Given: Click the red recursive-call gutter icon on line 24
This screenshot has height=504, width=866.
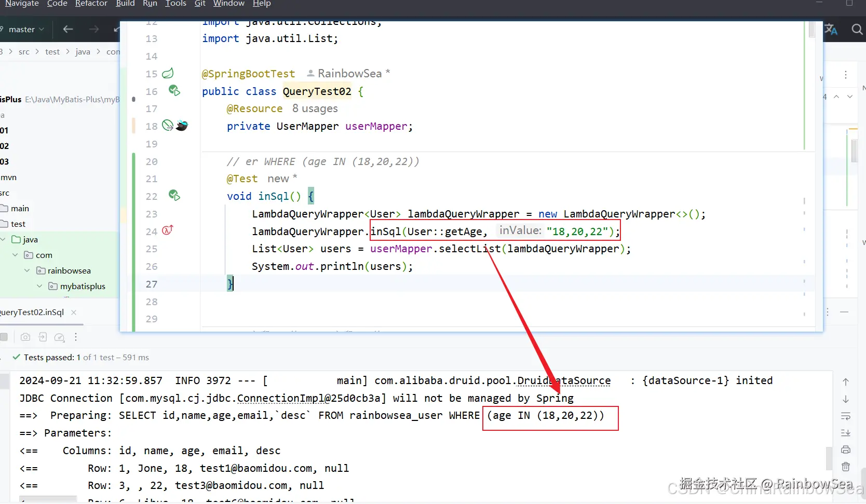Looking at the screenshot, I should click(x=167, y=230).
